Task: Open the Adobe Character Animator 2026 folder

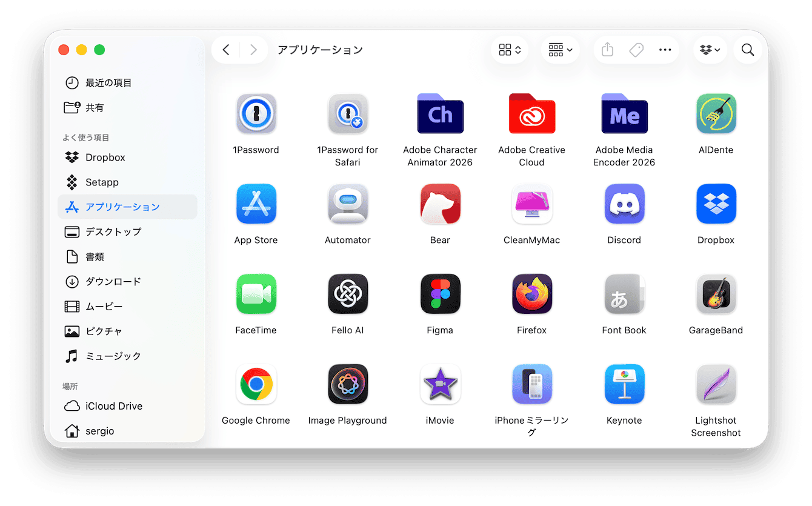Action: 440,113
